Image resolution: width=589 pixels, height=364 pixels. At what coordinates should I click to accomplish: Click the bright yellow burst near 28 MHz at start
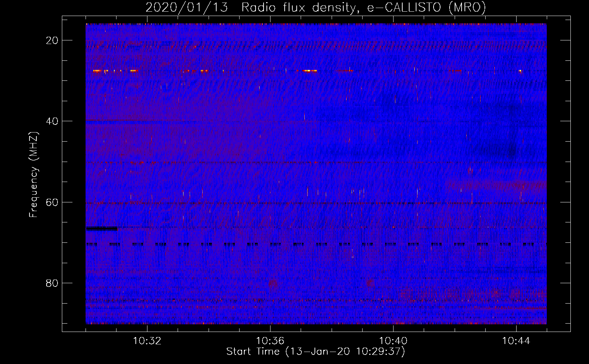point(97,71)
